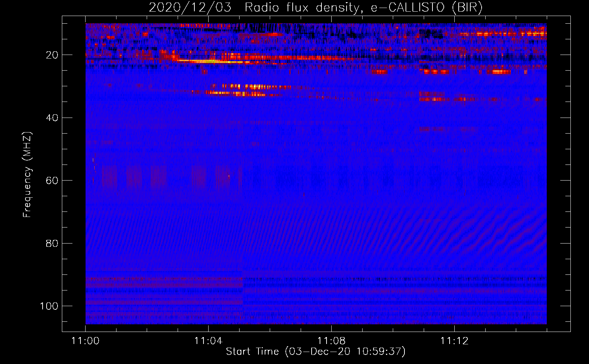Click the 11:08 time tick label
Screen dimensions: 589x364
(331, 341)
